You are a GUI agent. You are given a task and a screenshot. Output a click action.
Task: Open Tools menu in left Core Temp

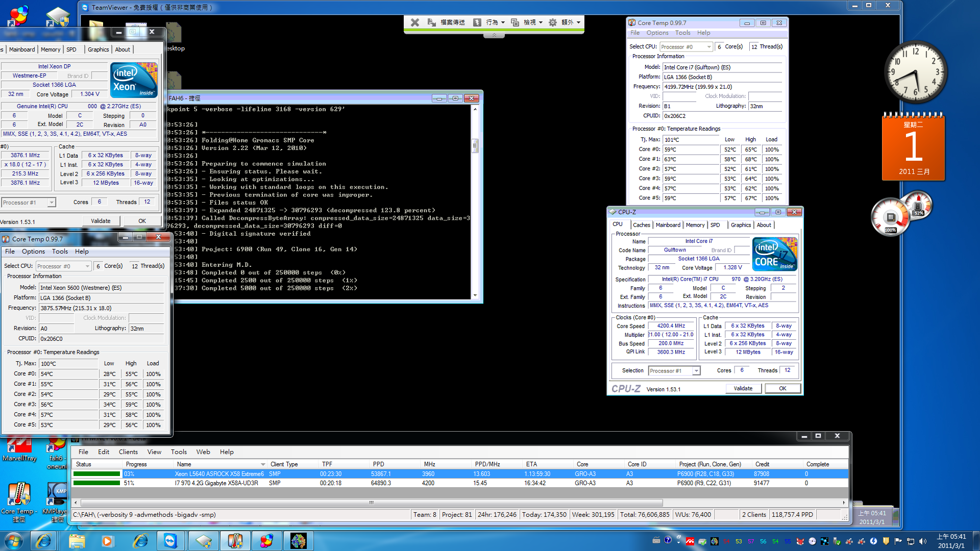[60, 252]
